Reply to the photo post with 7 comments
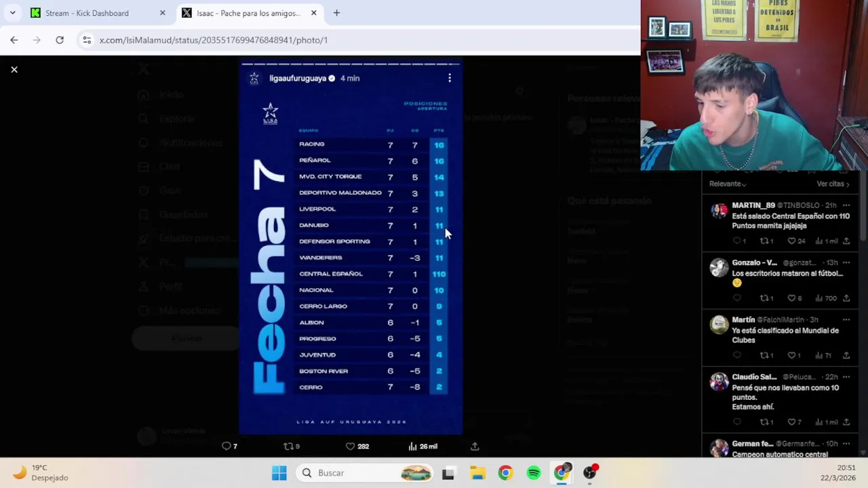Screen dimensions: 868x488 tap(229, 446)
